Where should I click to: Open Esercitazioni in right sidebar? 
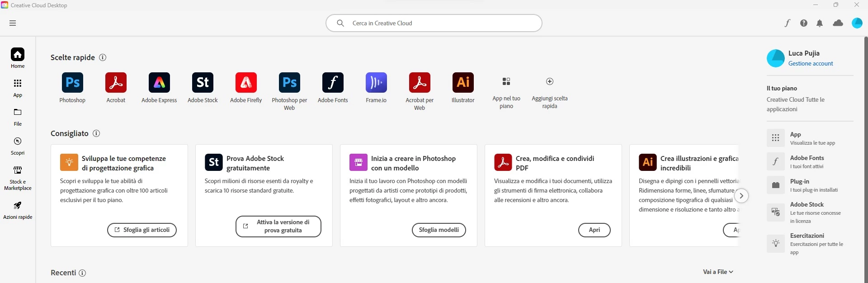pyautogui.click(x=809, y=244)
